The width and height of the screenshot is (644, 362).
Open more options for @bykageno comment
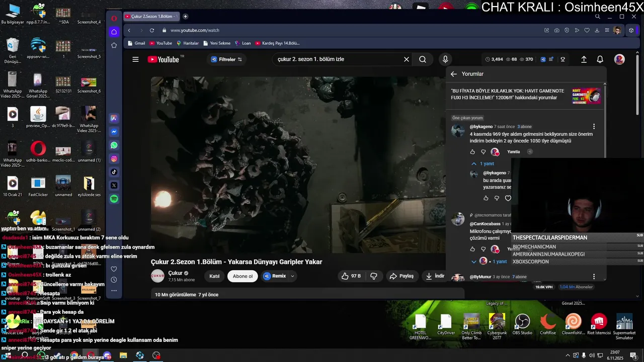click(594, 127)
